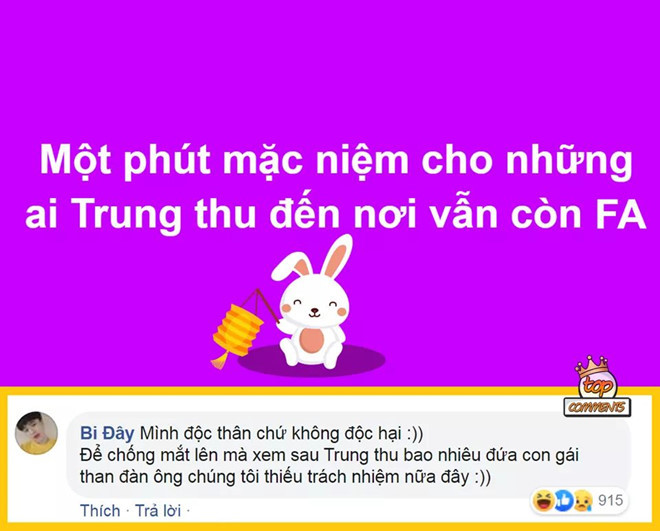The width and height of the screenshot is (660, 531).
Task: View the 915 reactions count
Action: [610, 500]
